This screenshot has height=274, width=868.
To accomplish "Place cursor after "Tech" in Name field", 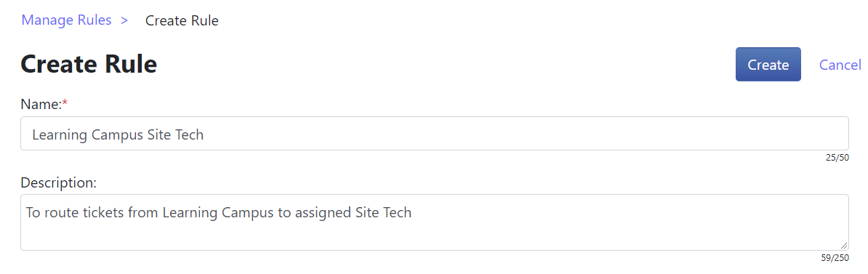I will point(204,134).
